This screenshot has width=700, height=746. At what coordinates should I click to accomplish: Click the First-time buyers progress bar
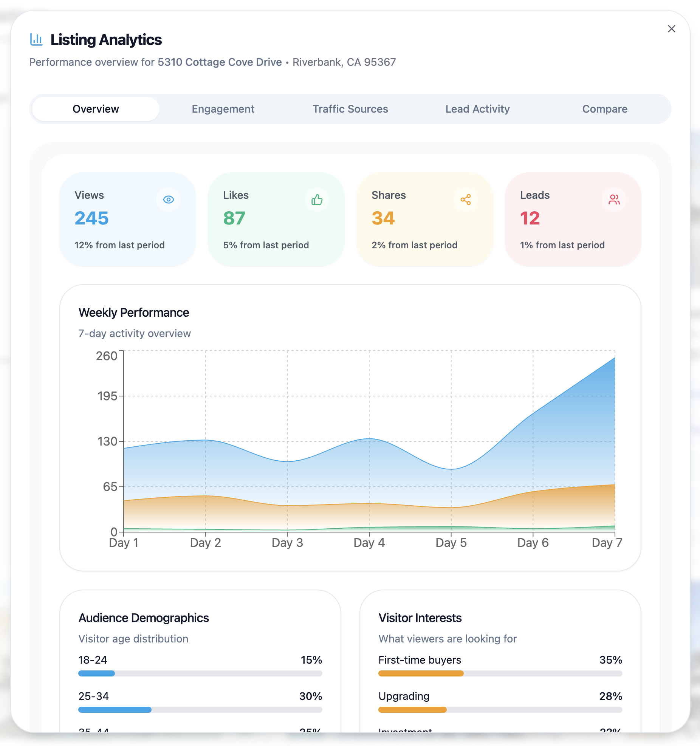[x=500, y=673]
